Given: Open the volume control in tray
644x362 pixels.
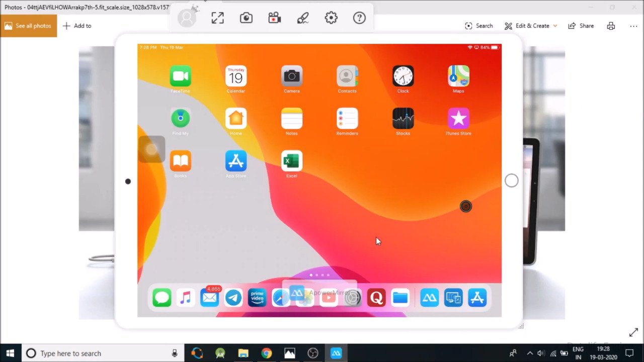Looking at the screenshot, I should pos(541,353).
